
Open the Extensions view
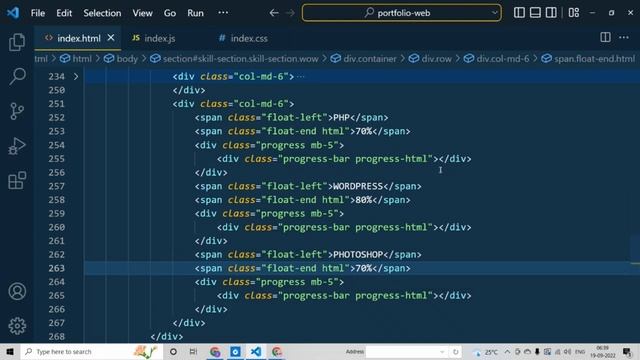[17, 180]
